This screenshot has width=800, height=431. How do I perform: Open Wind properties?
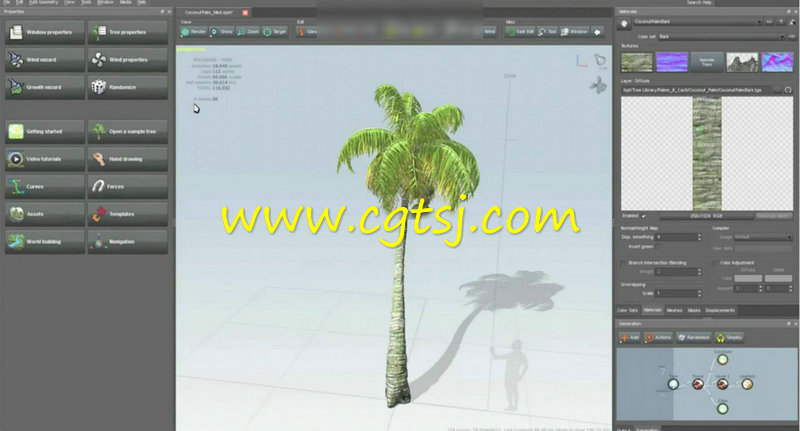tap(128, 60)
